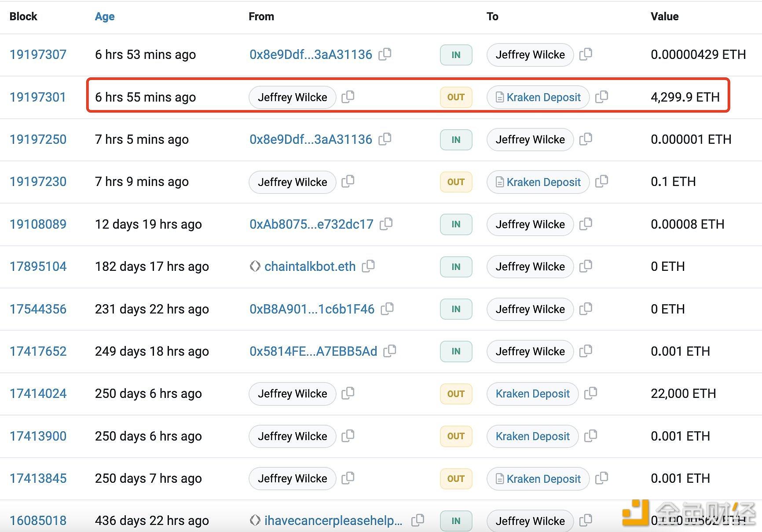
Task: Click the ENS icon beside chaintalkbot.eth
Action: point(255,266)
